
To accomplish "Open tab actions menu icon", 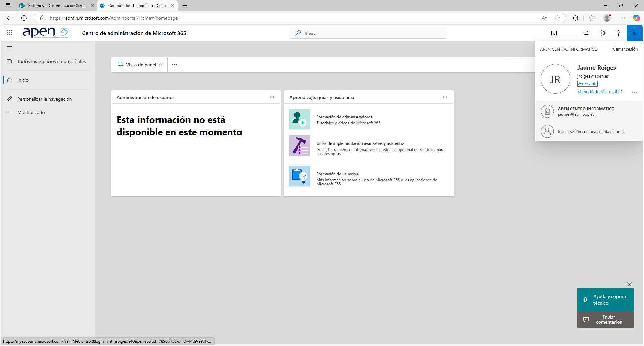I will point(8,6).
